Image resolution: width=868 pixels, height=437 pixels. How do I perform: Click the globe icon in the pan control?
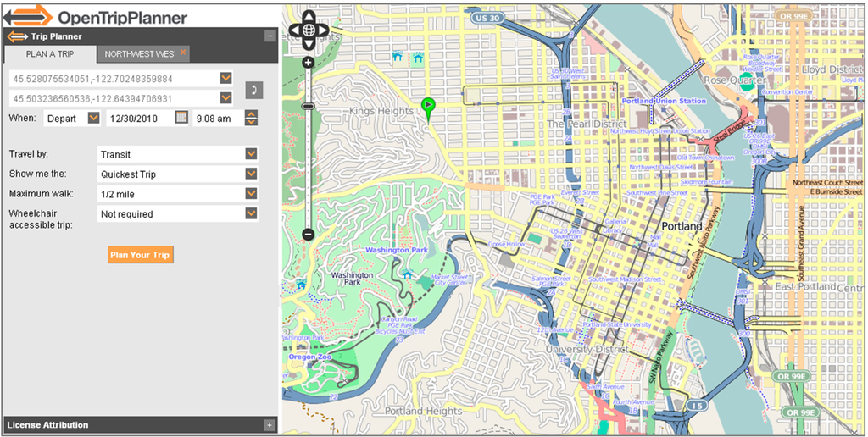click(308, 32)
